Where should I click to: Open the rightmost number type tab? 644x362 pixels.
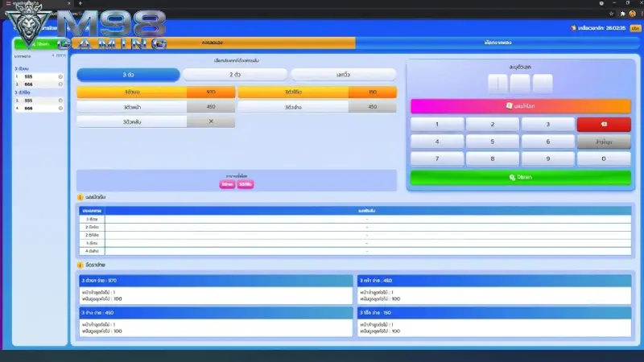click(x=344, y=75)
